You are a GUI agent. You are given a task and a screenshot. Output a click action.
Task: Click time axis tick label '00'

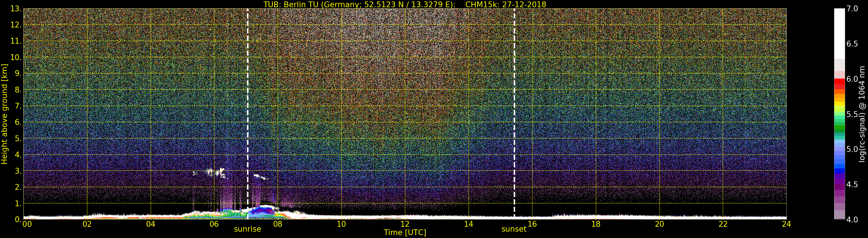[27, 224]
